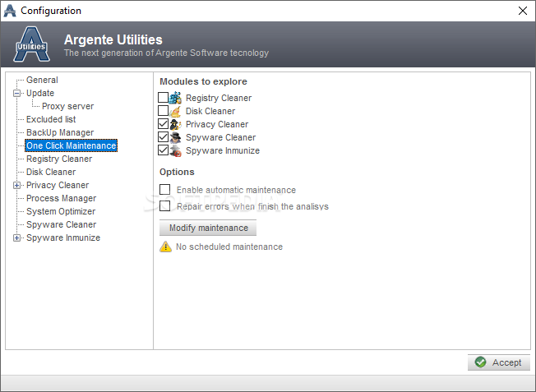This screenshot has height=392, width=536.
Task: Check Repair errors when finish analisys
Action: click(164, 205)
